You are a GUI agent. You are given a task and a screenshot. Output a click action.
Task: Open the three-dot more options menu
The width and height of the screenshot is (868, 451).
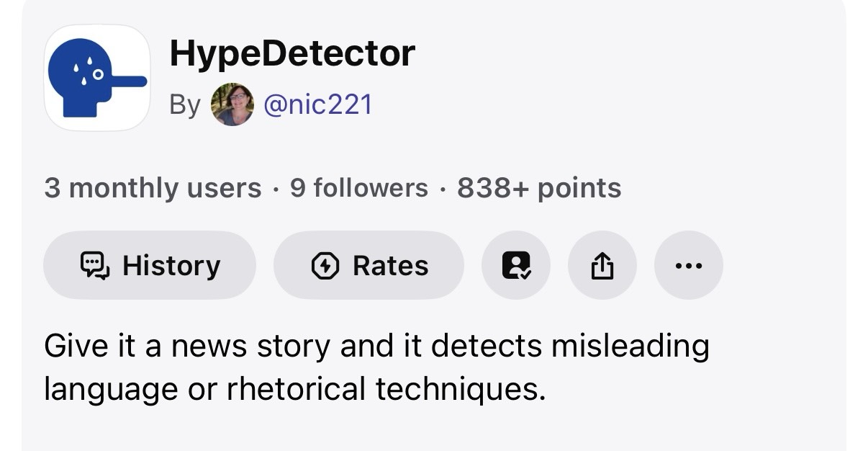click(x=689, y=265)
